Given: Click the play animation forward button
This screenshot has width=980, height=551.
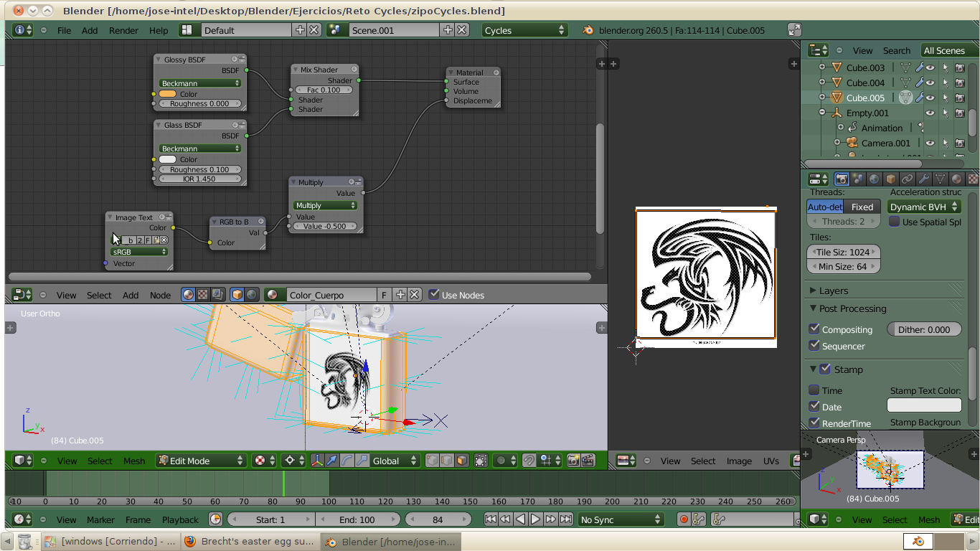Looking at the screenshot, I should [536, 519].
